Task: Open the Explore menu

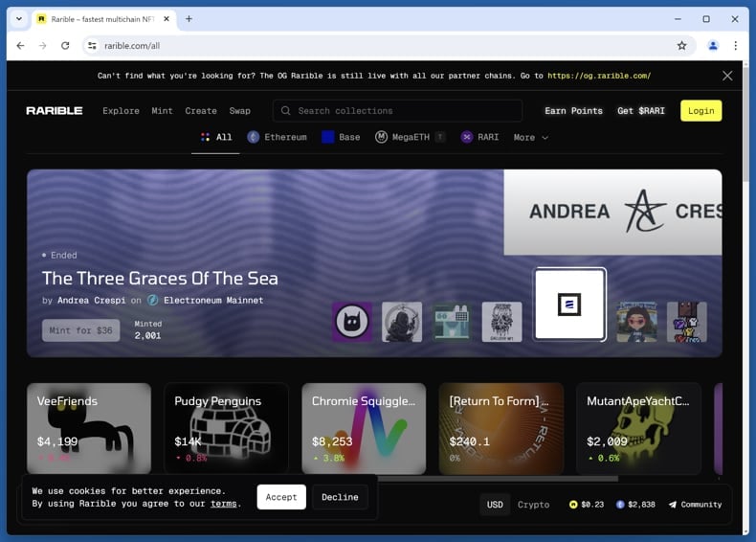Action: [121, 110]
